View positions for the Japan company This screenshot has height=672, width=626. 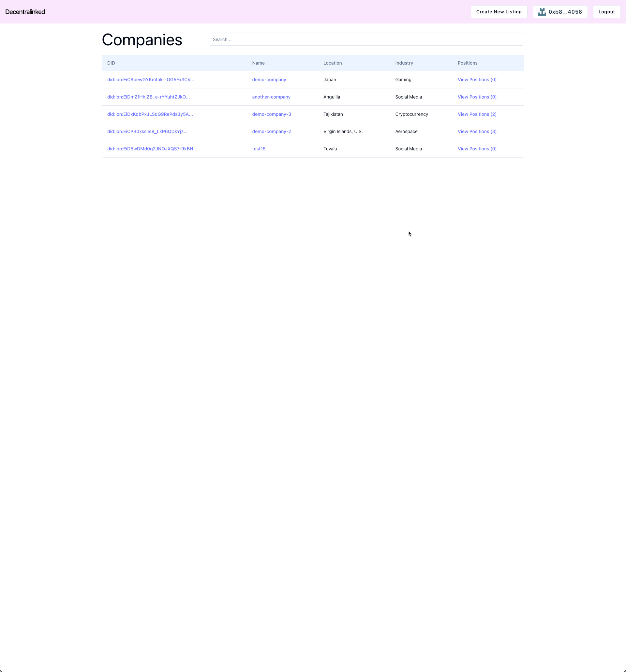(x=477, y=80)
